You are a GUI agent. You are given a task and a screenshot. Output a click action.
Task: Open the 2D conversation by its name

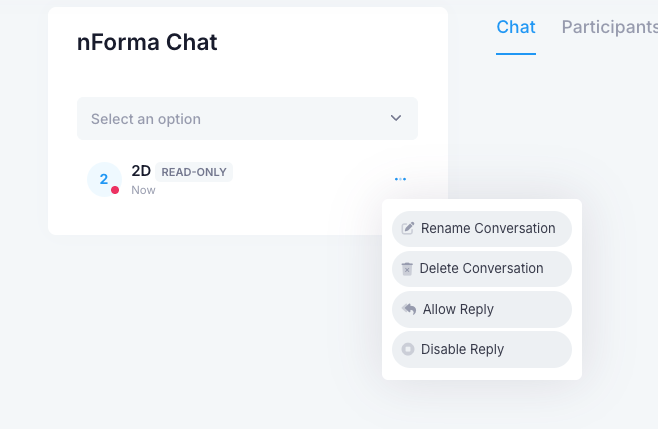[x=141, y=171]
